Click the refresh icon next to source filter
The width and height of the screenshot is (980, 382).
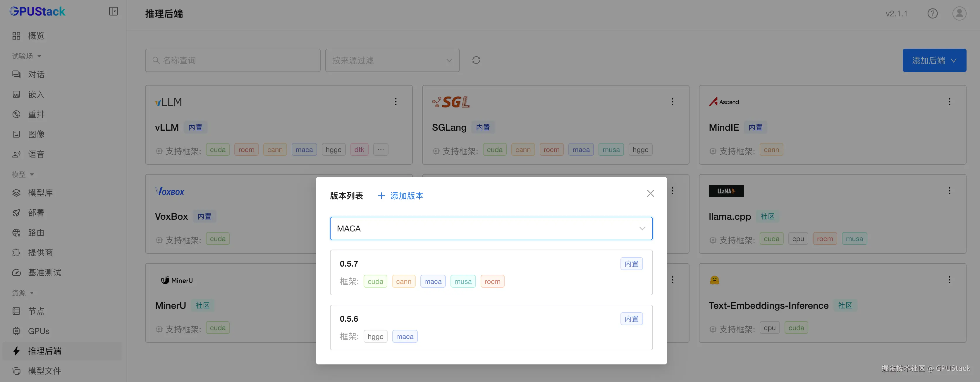click(x=476, y=60)
